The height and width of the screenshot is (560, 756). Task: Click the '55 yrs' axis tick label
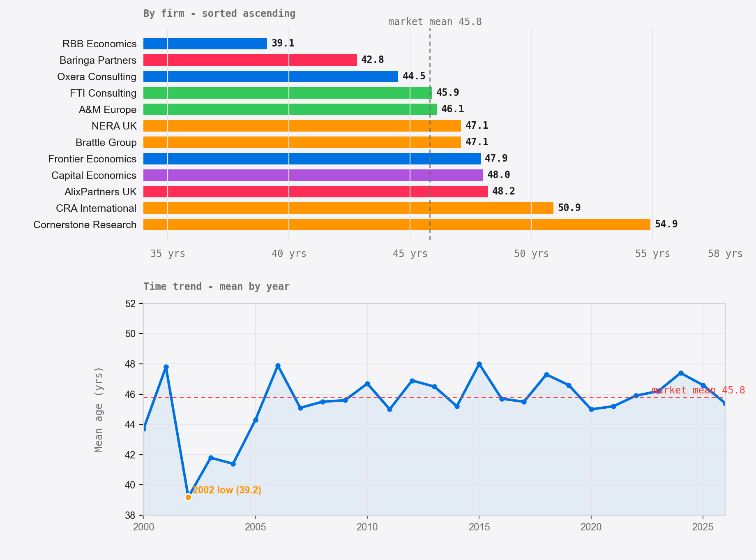(652, 254)
